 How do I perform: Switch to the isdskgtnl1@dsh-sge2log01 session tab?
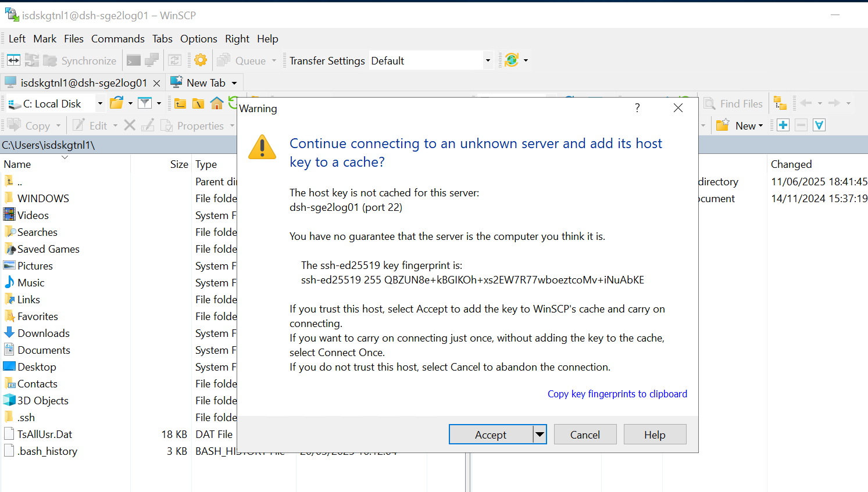click(x=81, y=82)
